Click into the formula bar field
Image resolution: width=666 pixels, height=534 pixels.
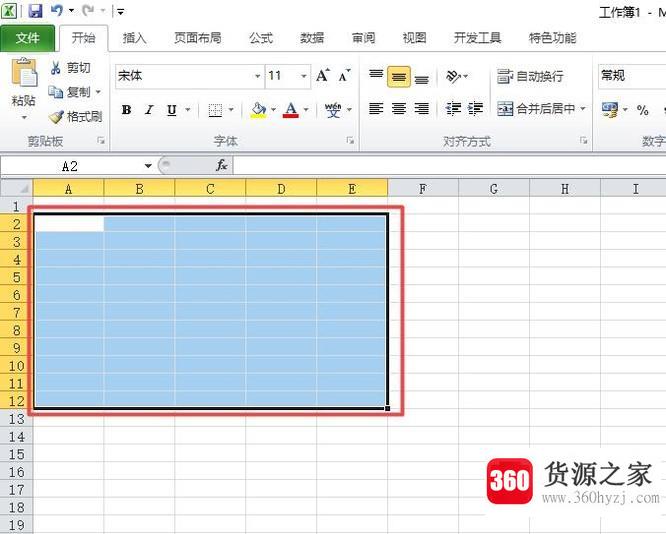point(449,165)
